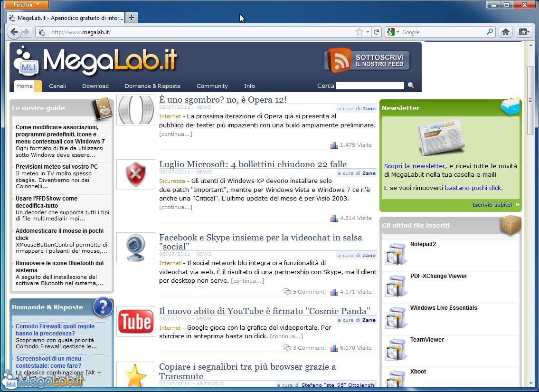Open the Opera 12 article thumbnail

136,110
